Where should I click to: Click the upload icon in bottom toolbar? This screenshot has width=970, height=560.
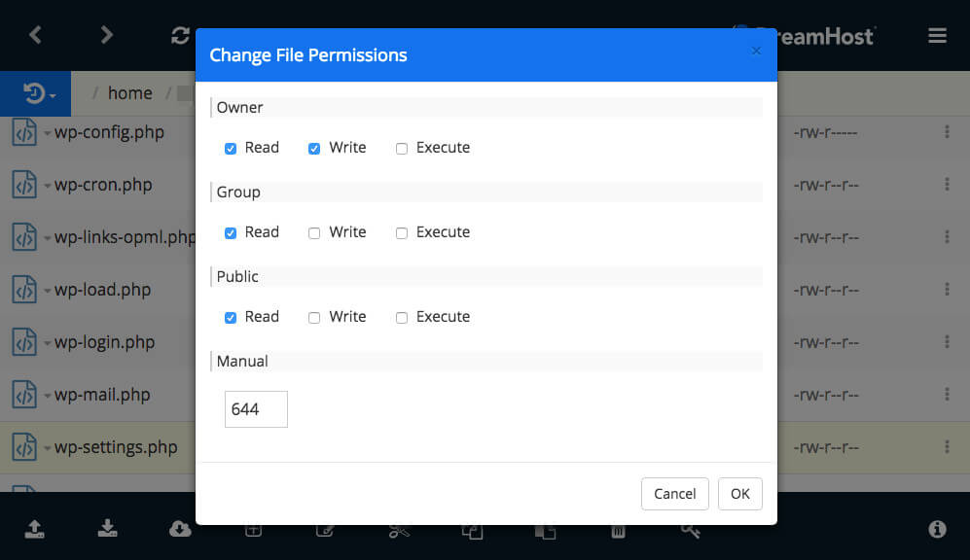35,529
